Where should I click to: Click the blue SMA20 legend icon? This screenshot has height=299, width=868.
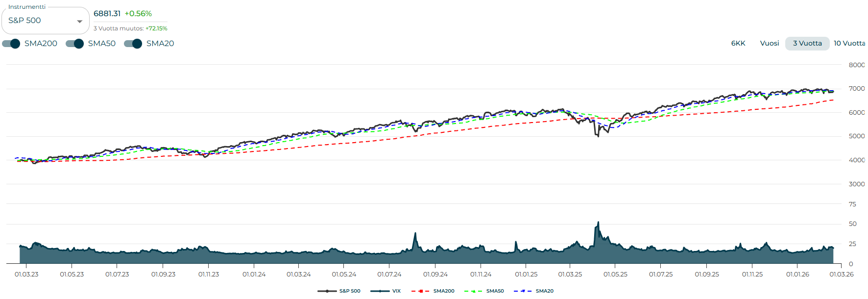tap(523, 291)
